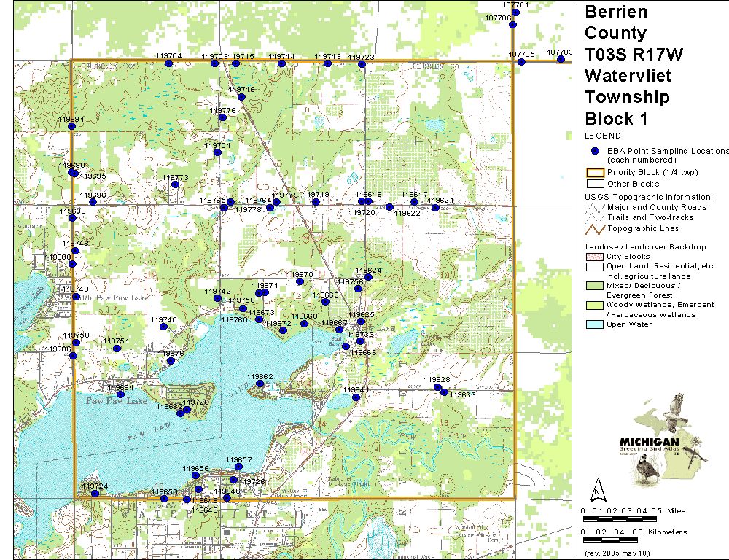
Task: Click sampling point 119773
Action: [175, 184]
